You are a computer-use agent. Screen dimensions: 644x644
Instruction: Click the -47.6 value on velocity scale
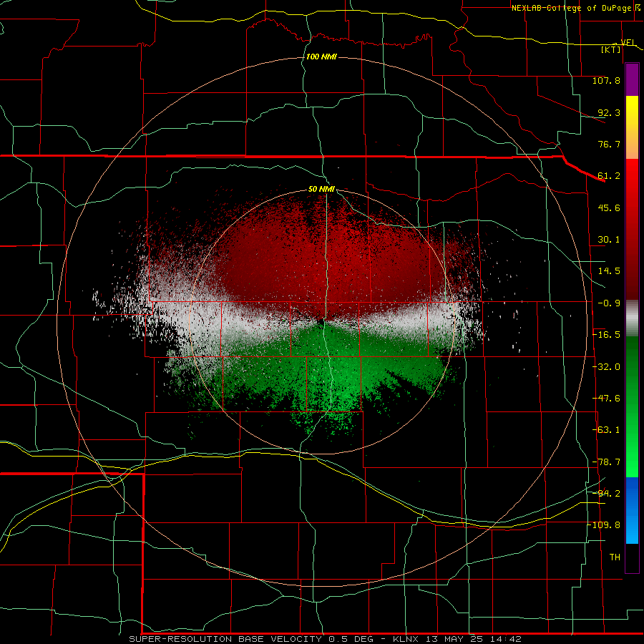(606, 399)
